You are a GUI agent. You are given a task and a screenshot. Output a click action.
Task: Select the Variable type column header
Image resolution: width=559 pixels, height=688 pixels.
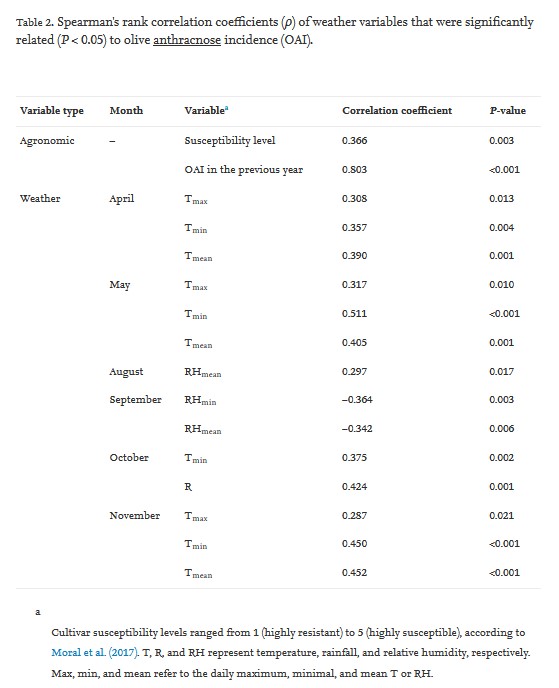pyautogui.click(x=52, y=111)
